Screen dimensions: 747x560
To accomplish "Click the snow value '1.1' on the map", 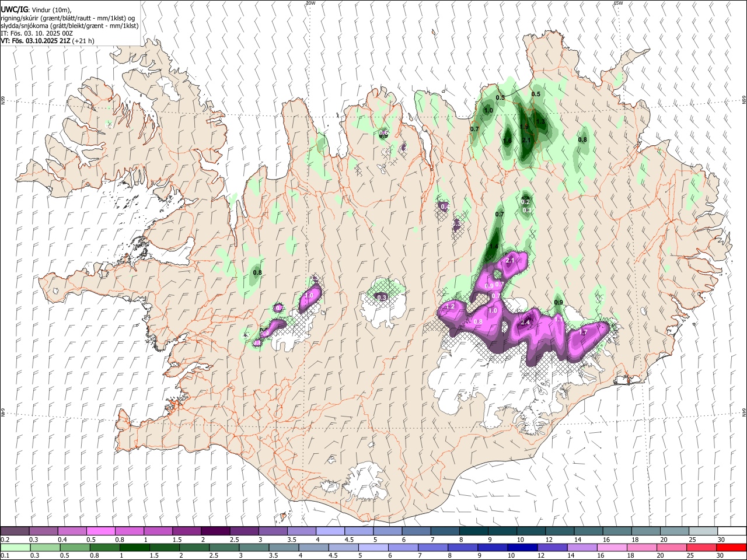I will pyautogui.click(x=558, y=320).
